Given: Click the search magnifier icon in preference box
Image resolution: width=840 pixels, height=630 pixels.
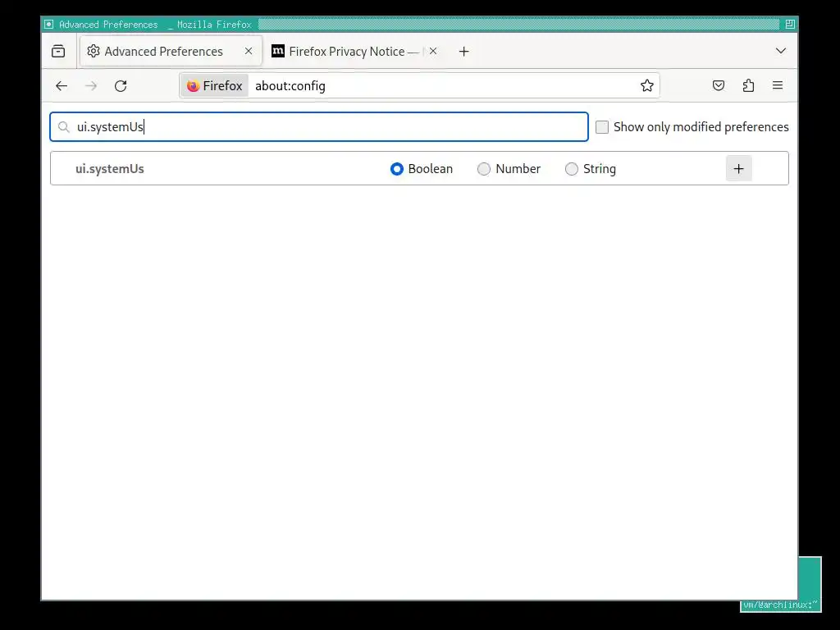Looking at the screenshot, I should 64,127.
